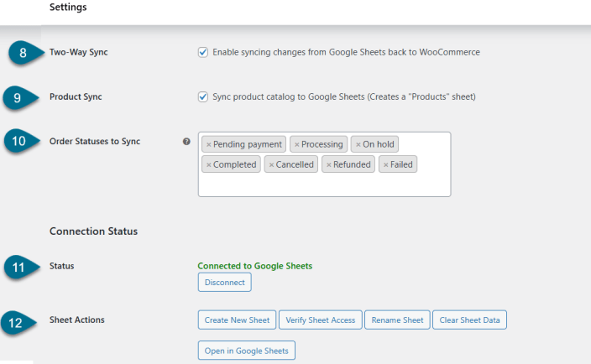591x364 pixels.
Task: Click Clear Sheet Data button
Action: 470,320
